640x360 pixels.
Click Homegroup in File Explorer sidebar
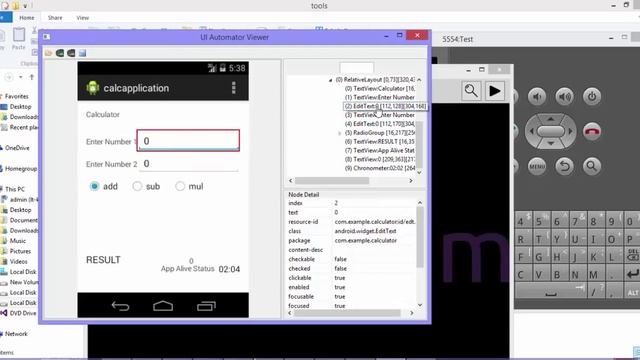click(x=21, y=169)
